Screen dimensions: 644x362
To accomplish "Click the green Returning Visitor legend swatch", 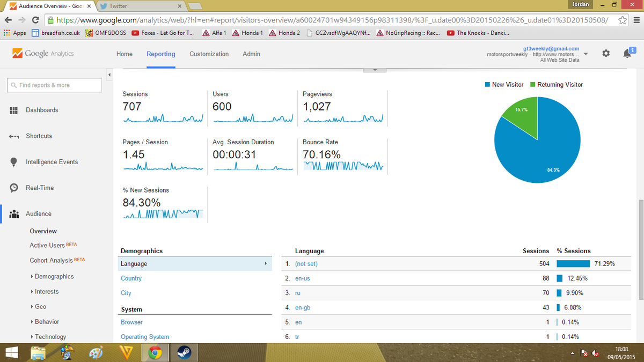I will [x=532, y=85].
